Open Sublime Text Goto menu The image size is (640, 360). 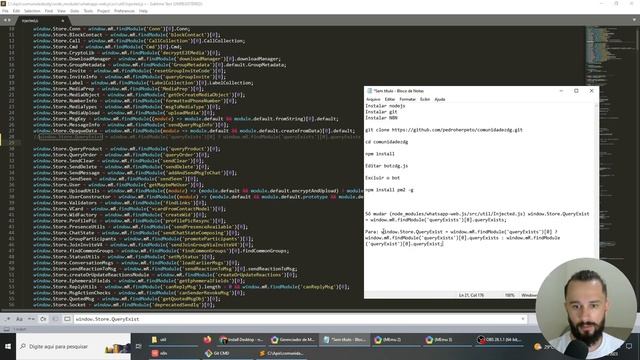74,11
